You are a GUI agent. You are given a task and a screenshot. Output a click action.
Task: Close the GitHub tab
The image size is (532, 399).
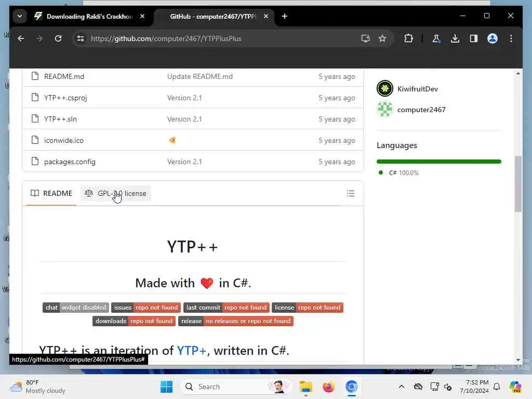point(266,16)
